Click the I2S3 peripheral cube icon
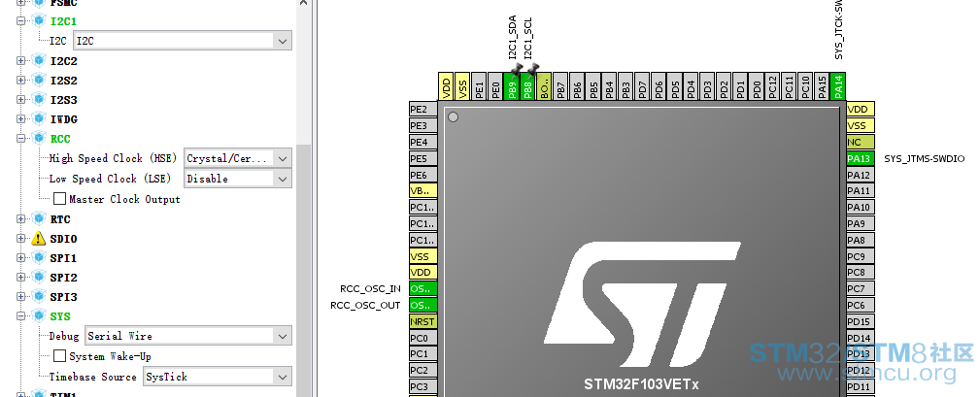Screen dimensions: 980x397 (x=39, y=100)
